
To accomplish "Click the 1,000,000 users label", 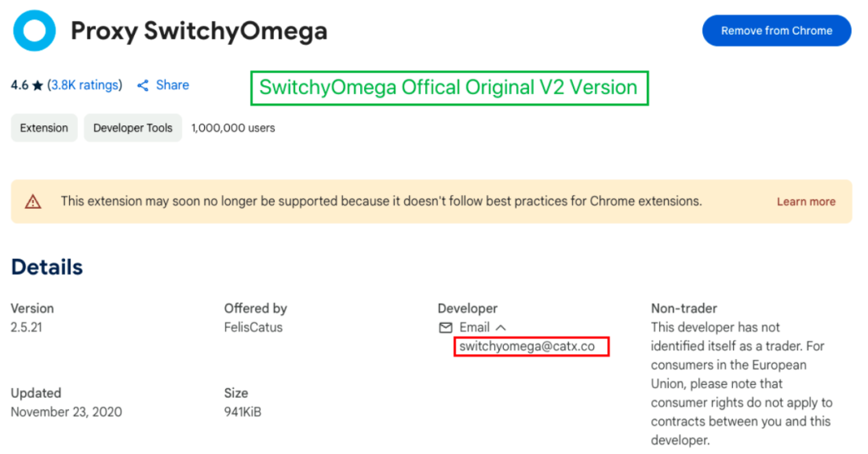I will (x=233, y=128).
